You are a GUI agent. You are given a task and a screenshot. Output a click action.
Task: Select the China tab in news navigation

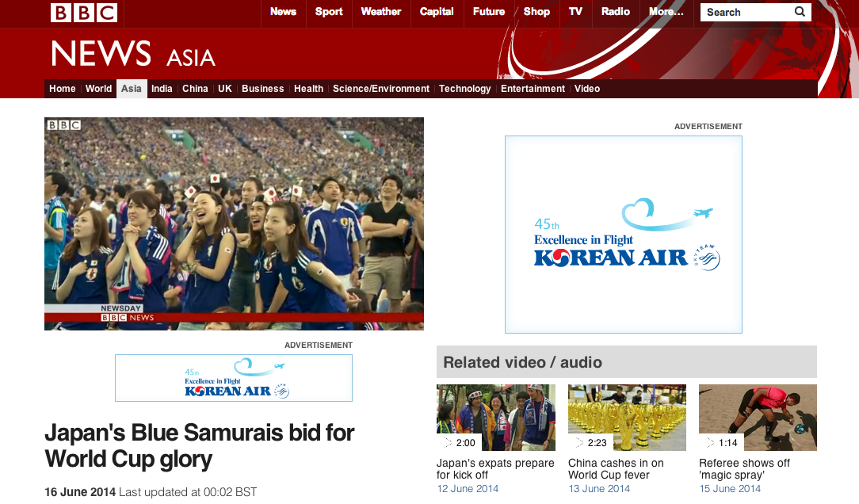tap(195, 89)
